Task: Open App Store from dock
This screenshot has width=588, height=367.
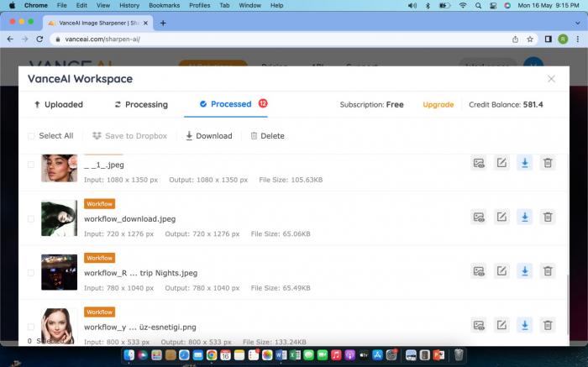Action: [x=377, y=354]
